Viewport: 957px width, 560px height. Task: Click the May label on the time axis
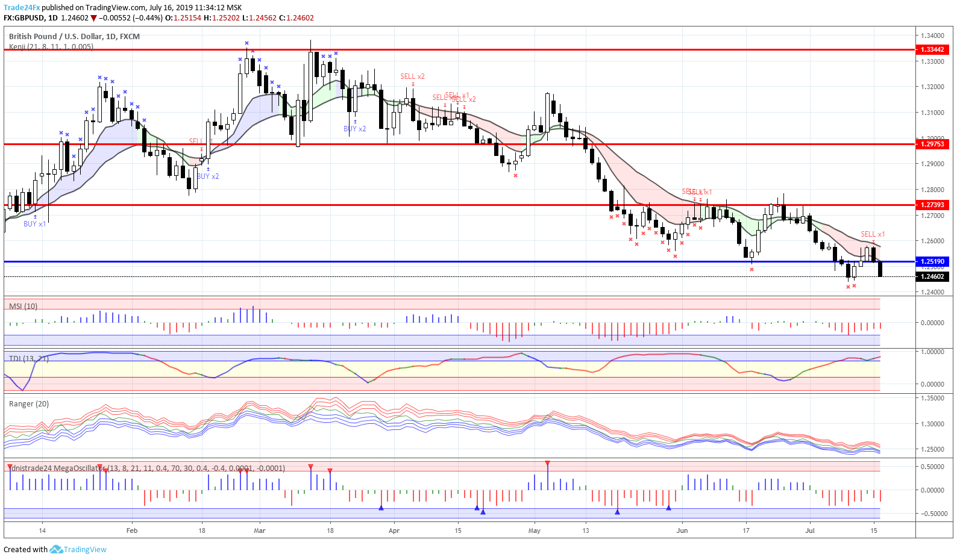pos(535,530)
